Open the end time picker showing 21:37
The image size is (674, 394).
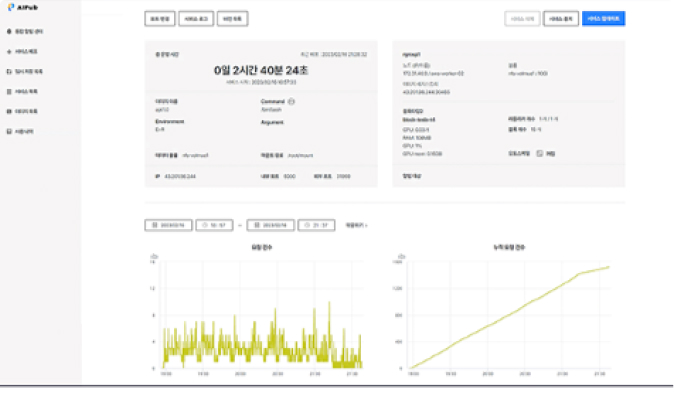(316, 225)
